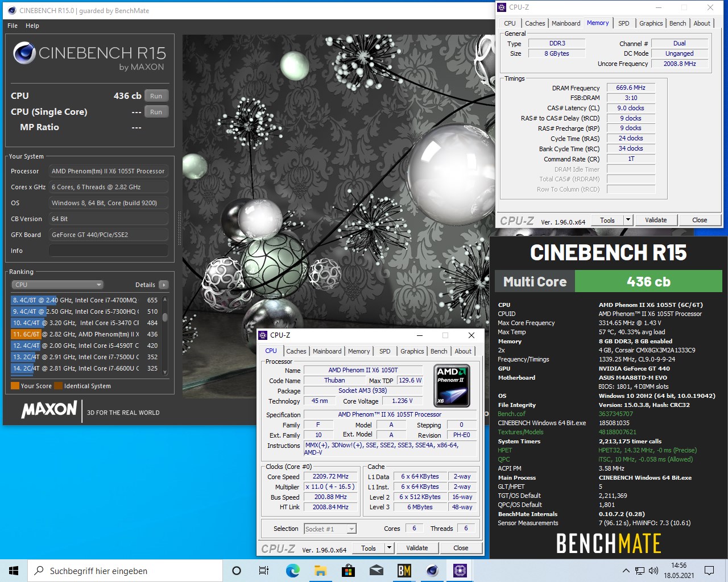Select ranking row Intel Core i5-4590T

(x=85, y=346)
